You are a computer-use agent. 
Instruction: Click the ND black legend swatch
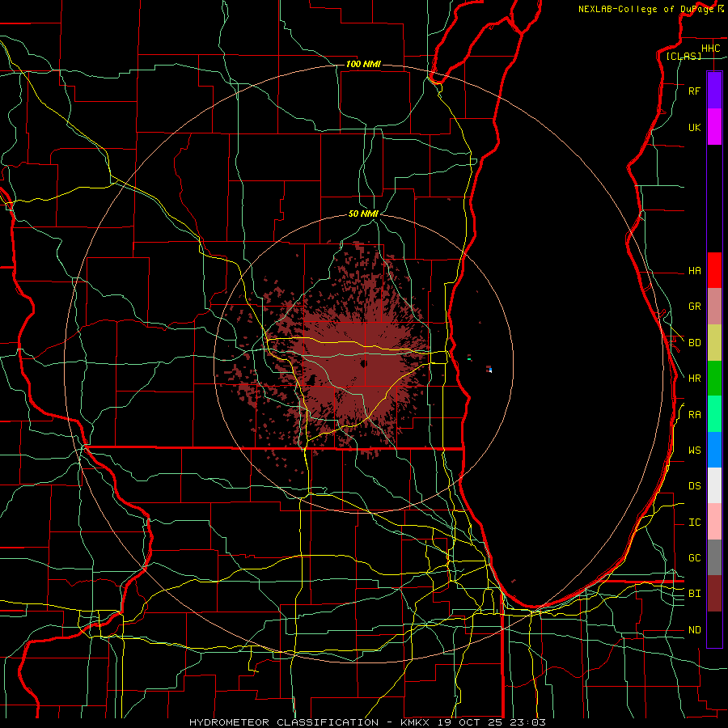pyautogui.click(x=714, y=629)
